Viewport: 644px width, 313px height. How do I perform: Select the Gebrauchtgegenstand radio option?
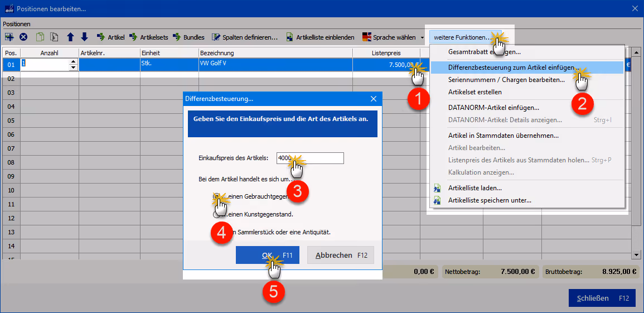[x=216, y=197]
